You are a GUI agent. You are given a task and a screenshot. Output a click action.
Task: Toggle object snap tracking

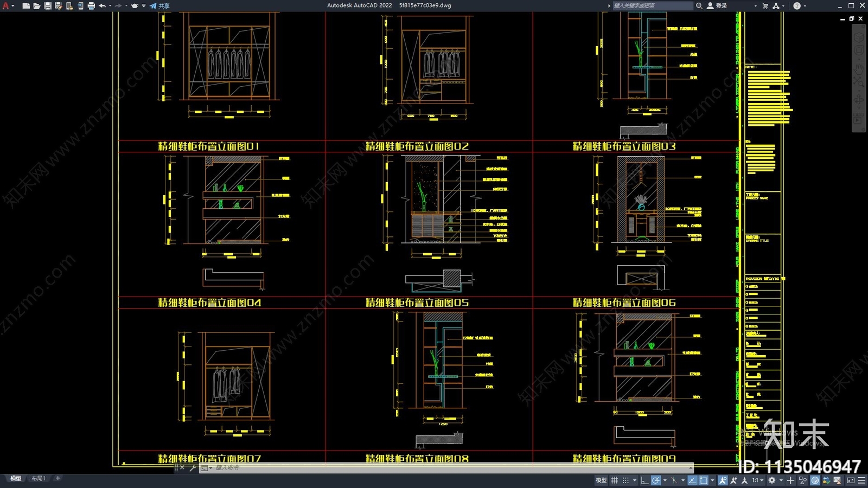[x=692, y=480]
